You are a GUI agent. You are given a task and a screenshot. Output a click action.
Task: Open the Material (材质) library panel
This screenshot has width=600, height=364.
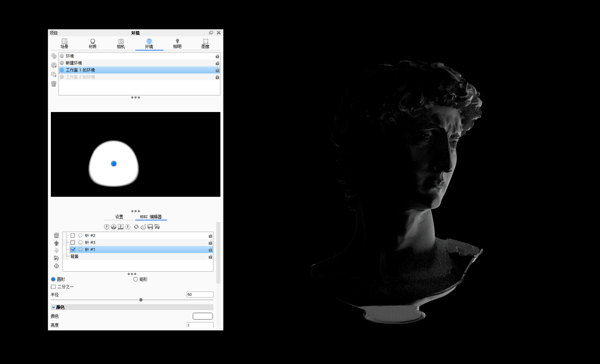point(93,43)
